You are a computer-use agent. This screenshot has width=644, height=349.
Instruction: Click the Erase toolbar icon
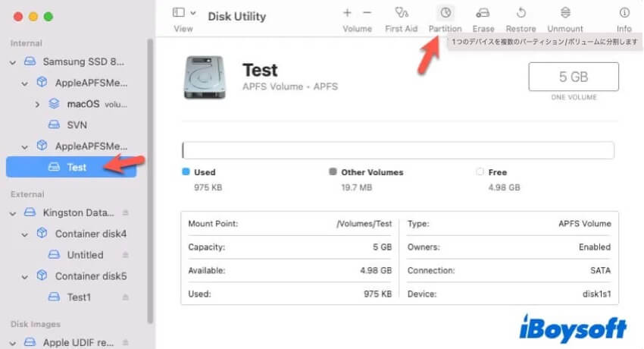click(483, 13)
